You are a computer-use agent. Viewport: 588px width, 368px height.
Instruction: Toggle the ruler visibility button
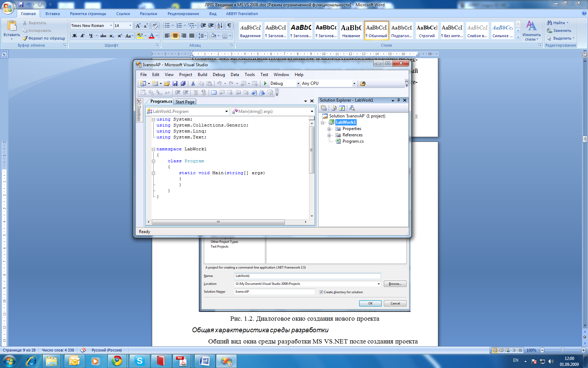coord(584,54)
